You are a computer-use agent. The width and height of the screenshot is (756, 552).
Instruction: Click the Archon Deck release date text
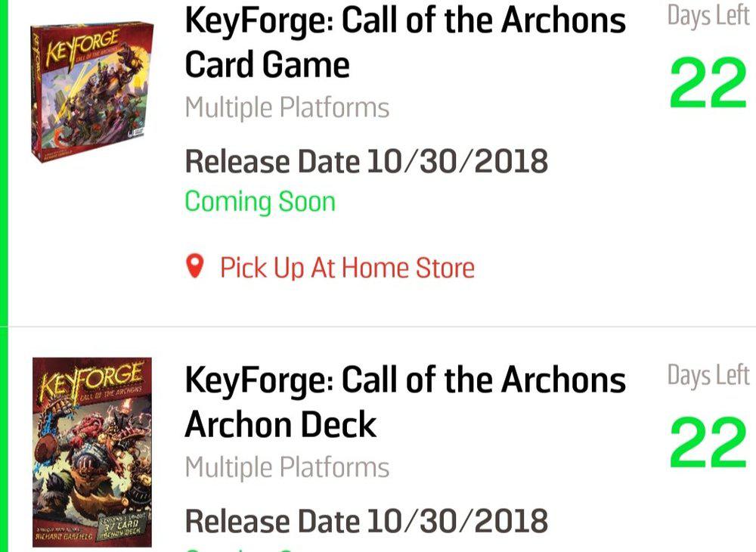[366, 522]
